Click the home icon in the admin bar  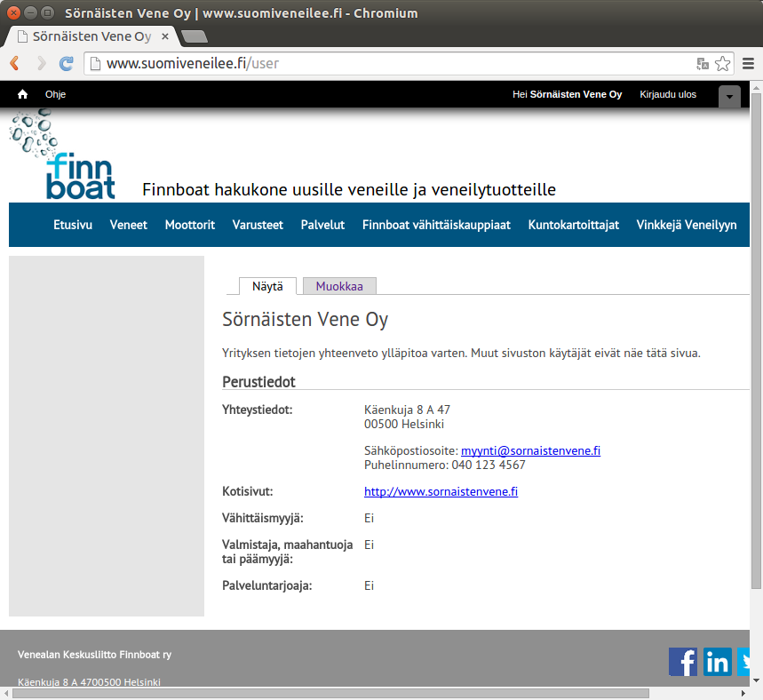click(23, 94)
